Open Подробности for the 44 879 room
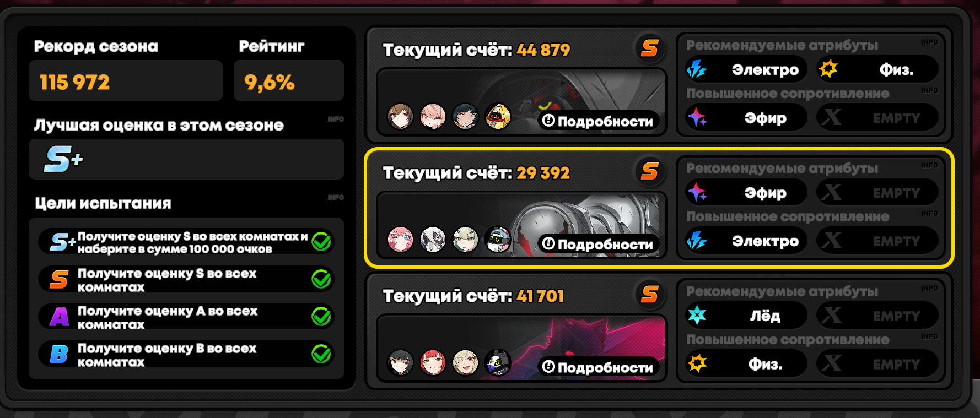Image resolution: width=980 pixels, height=418 pixels. [x=598, y=121]
